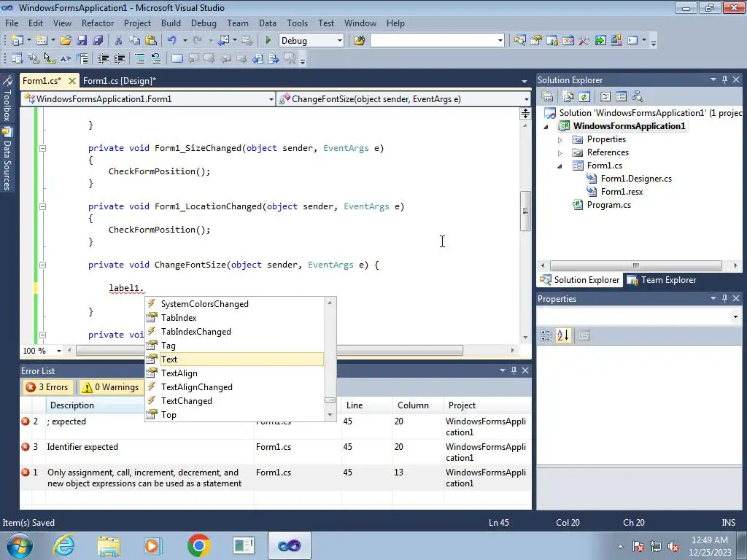Click the Copy toolbar icon

coord(135,41)
